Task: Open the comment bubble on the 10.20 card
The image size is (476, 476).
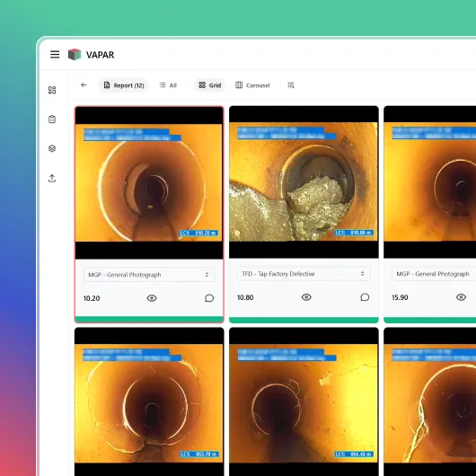Action: pos(209,298)
